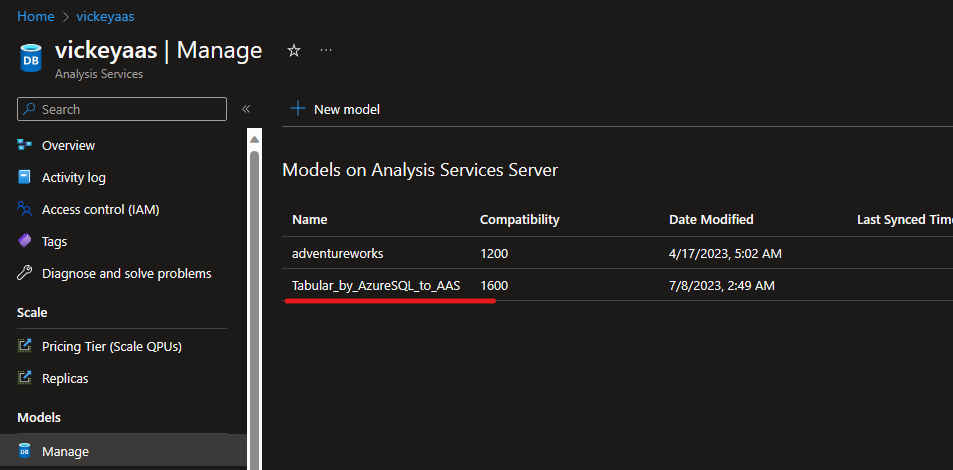The image size is (953, 470).
Task: Click the Models section heading
Action: pyautogui.click(x=39, y=417)
